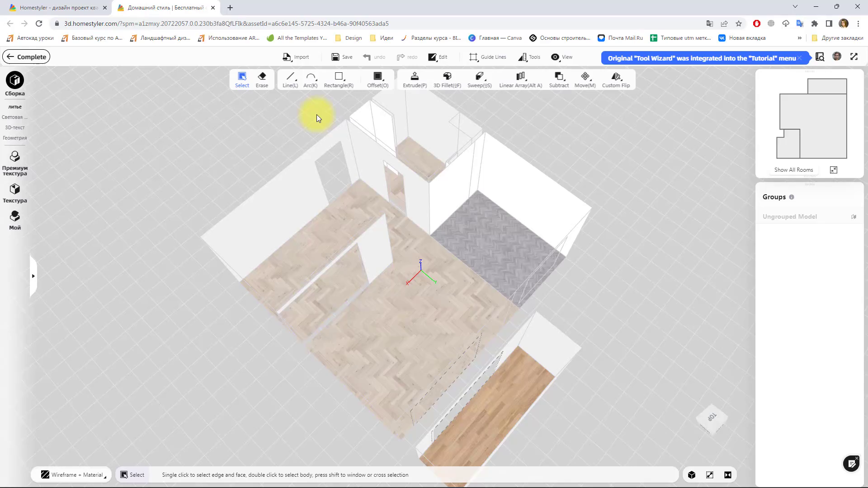The width and height of the screenshot is (868, 488).
Task: Toggle fullscreen mode icon at top right
Action: [x=854, y=56]
